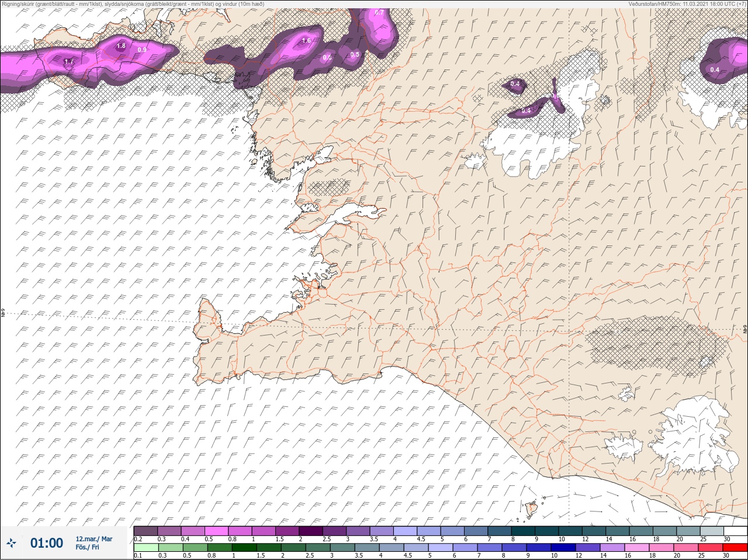Click the 1.6 precipitation value on map

click(306, 40)
